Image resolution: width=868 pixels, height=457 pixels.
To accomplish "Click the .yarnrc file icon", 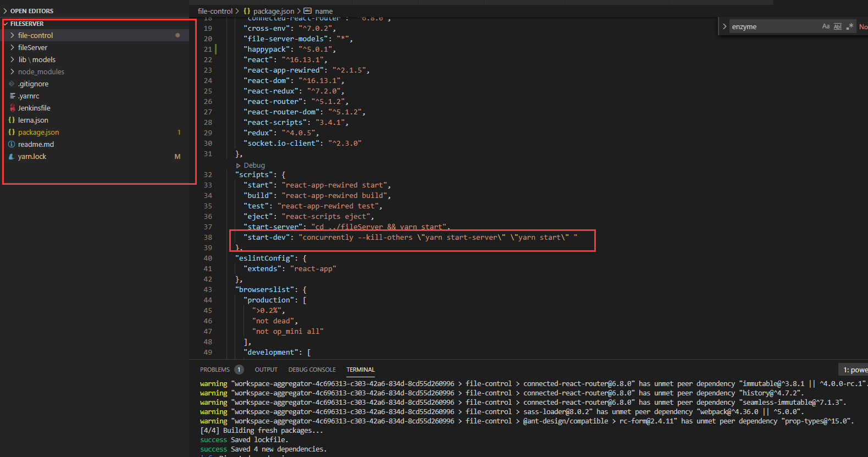I will coord(12,96).
